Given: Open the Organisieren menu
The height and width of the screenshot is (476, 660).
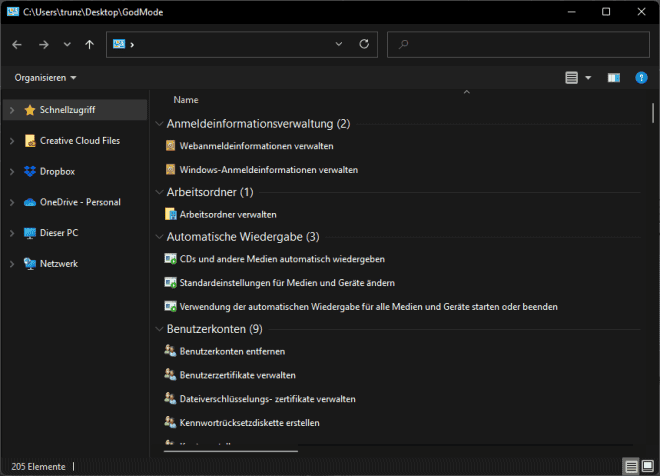Looking at the screenshot, I should click(x=46, y=77).
